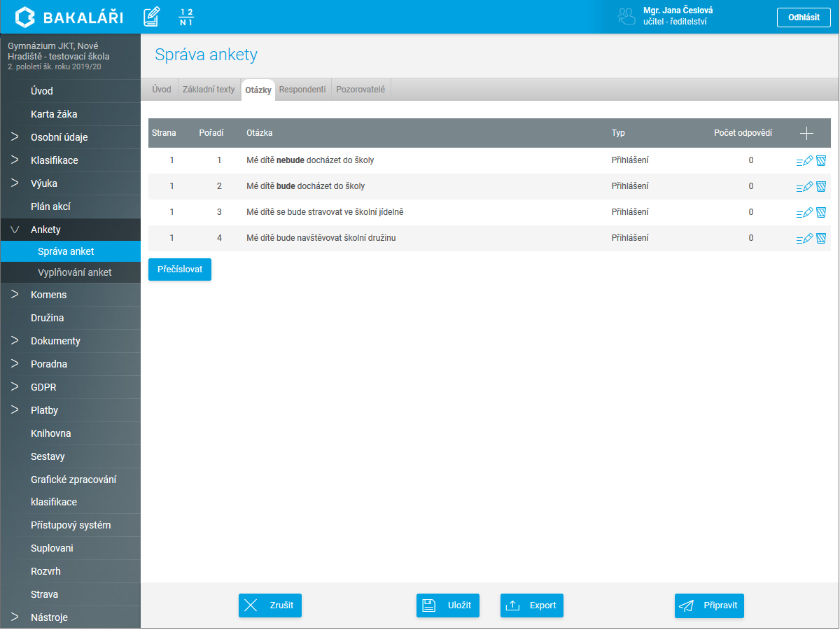840x630 pixels.
Task: Click the user avatar icon beside Jana Česlová
Action: tap(626, 17)
